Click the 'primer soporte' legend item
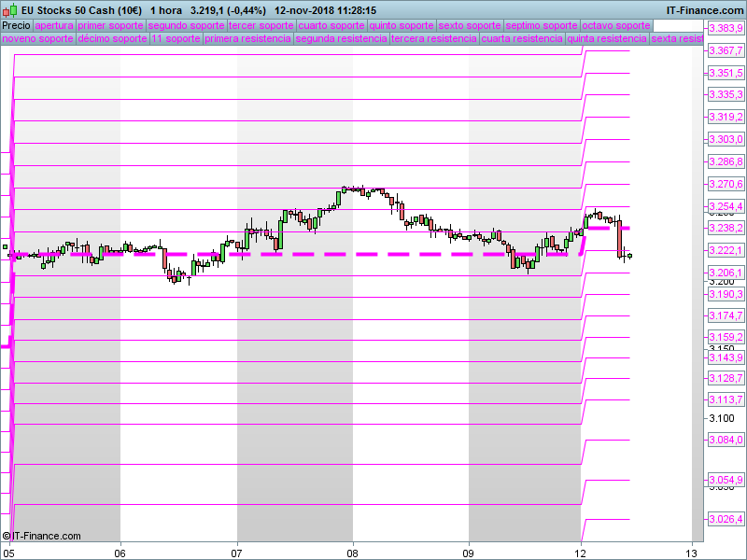747x560 pixels. 110,25
